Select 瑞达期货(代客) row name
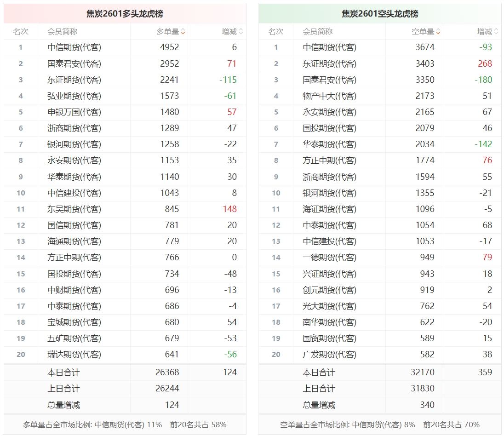The width and height of the screenshot is (504, 436). pos(74,354)
